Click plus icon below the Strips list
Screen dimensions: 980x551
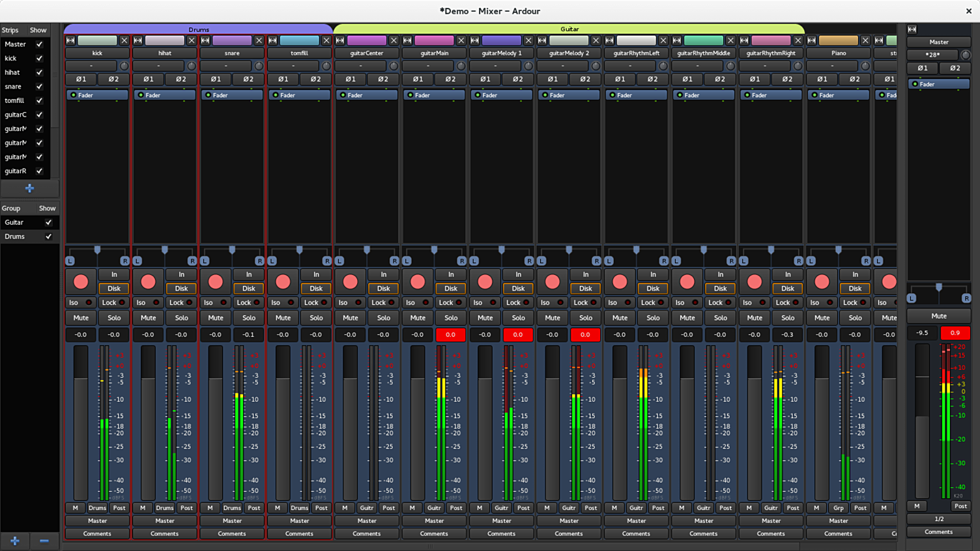(x=29, y=188)
